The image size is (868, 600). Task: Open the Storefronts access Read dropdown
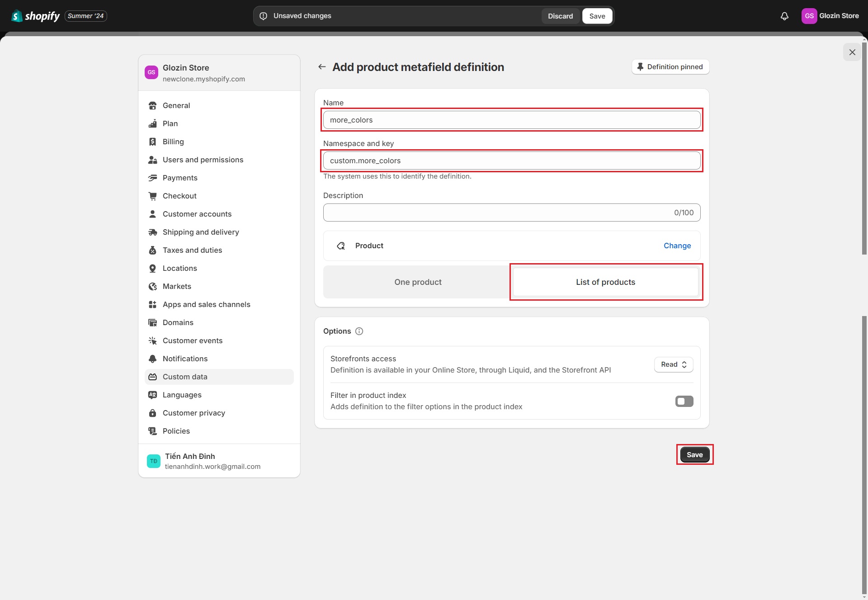(674, 365)
